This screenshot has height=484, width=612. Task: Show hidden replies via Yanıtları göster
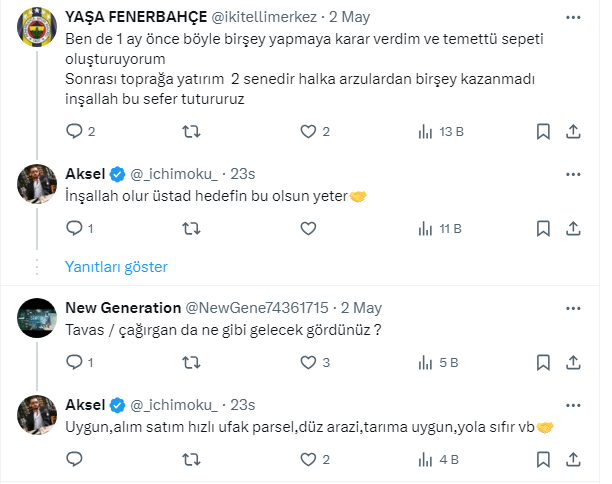coord(116,267)
